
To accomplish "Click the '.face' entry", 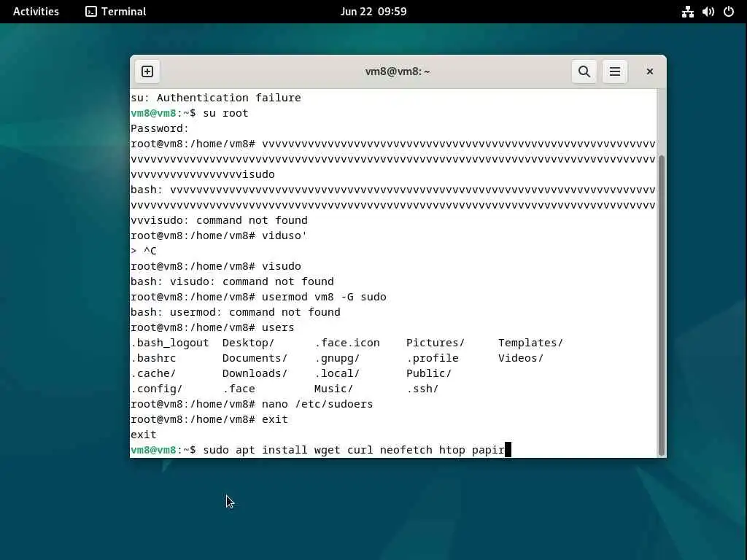I will tap(239, 389).
